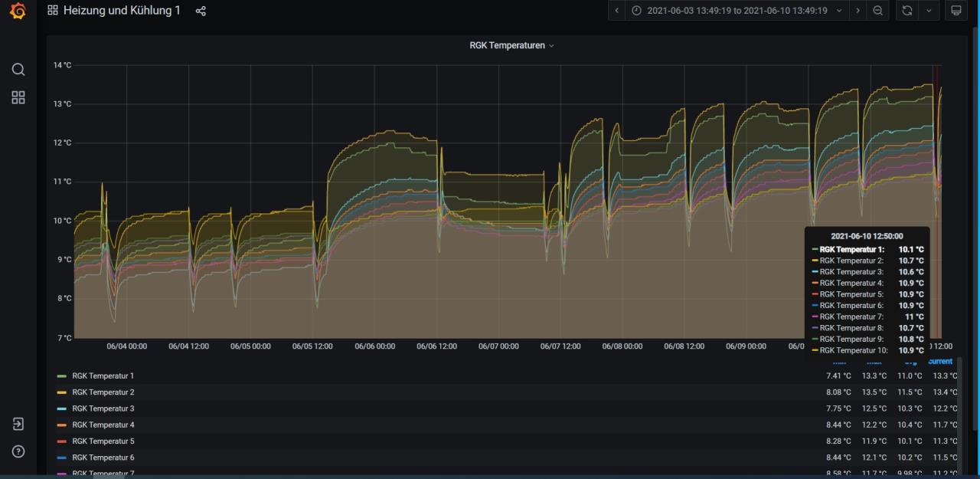Toggle RGK Temperatur 3 series in legend
The width and height of the screenshot is (980, 479).
(103, 408)
